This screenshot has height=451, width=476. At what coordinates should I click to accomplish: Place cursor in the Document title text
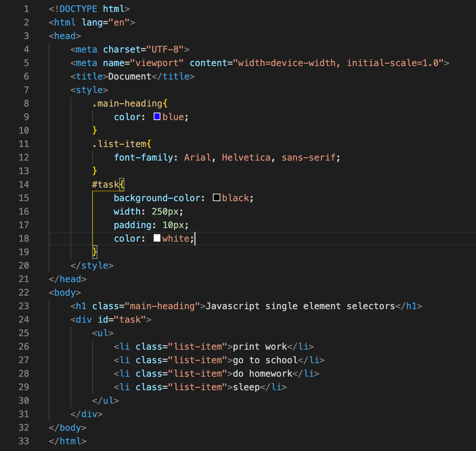(x=129, y=76)
